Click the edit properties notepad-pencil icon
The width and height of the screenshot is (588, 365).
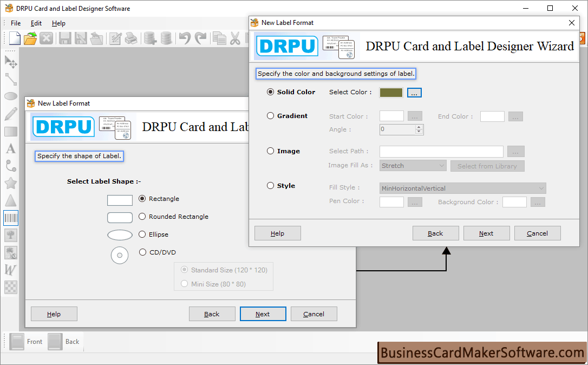click(115, 38)
